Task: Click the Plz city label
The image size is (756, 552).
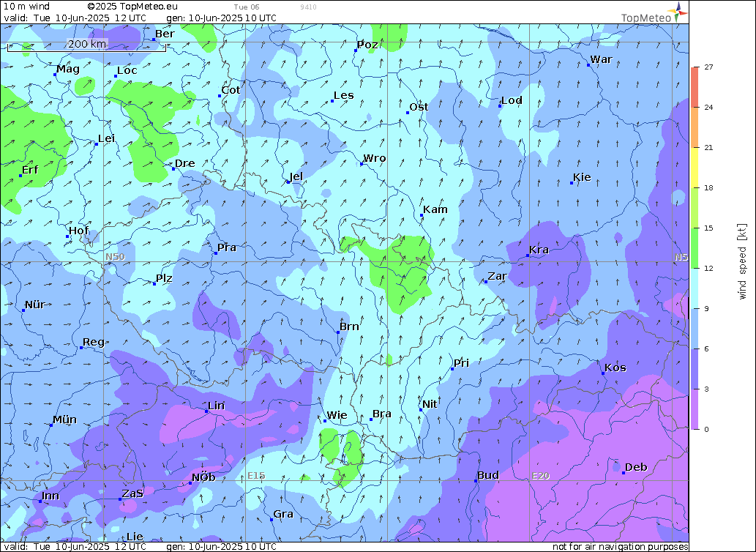Action: 164,278
